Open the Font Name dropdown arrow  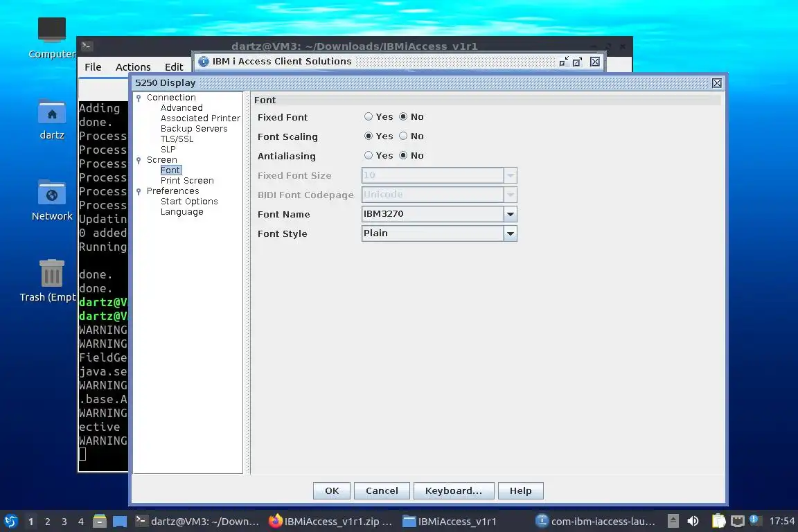(510, 214)
